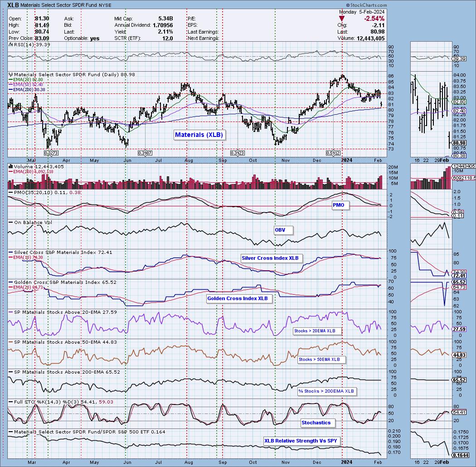The height and width of the screenshot is (467, 476).
Task: Click the Volume 12,443,405 panel legend
Action: [x=36, y=167]
